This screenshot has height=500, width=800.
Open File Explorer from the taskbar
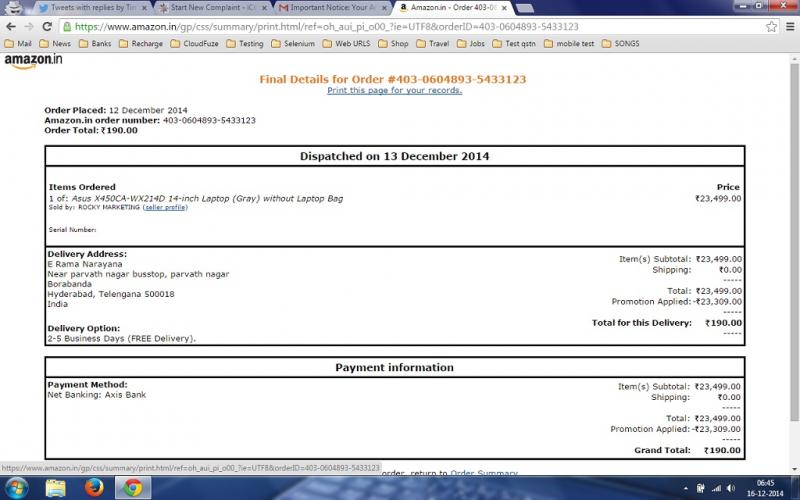click(x=56, y=488)
